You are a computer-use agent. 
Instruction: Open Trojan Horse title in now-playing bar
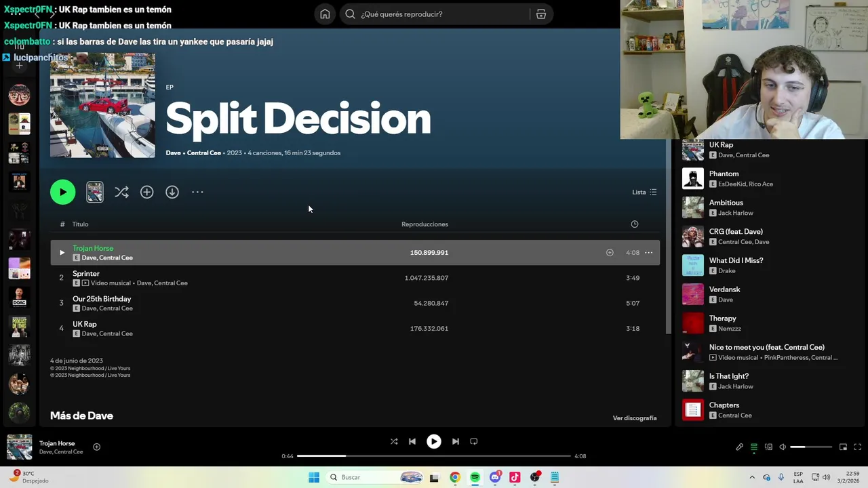click(57, 443)
